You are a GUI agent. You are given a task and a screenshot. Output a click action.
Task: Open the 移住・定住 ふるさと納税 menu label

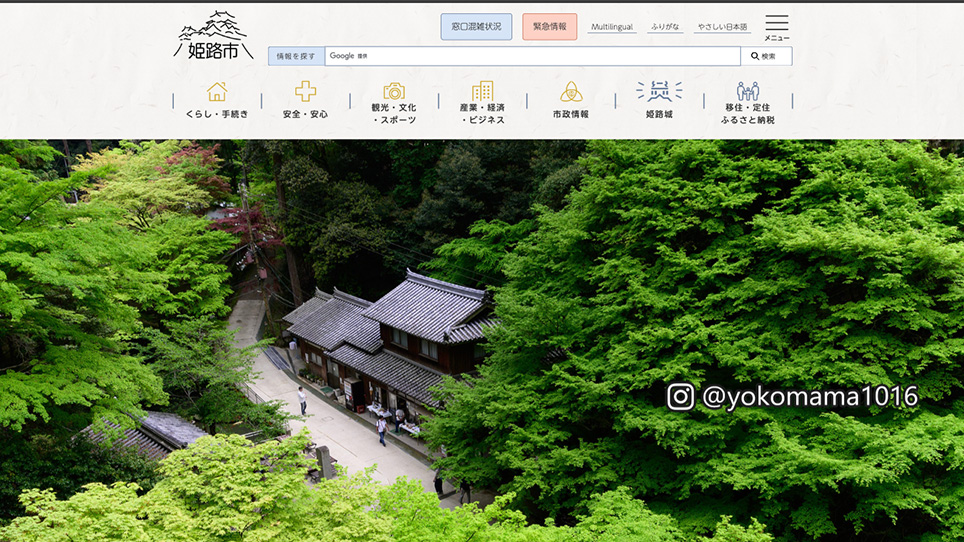(748, 114)
